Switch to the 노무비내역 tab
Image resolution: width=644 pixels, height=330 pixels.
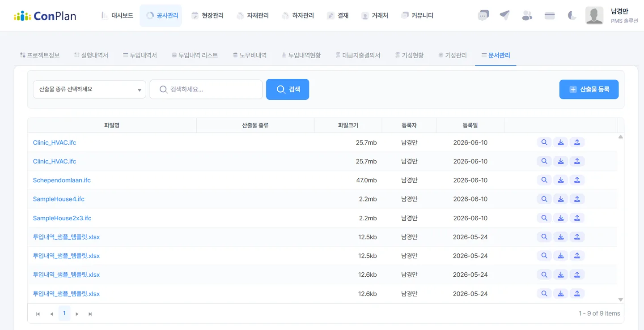250,56
